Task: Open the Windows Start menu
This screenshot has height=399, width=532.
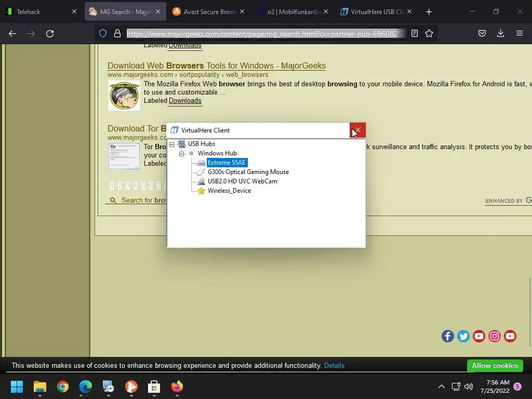Action: 17,387
